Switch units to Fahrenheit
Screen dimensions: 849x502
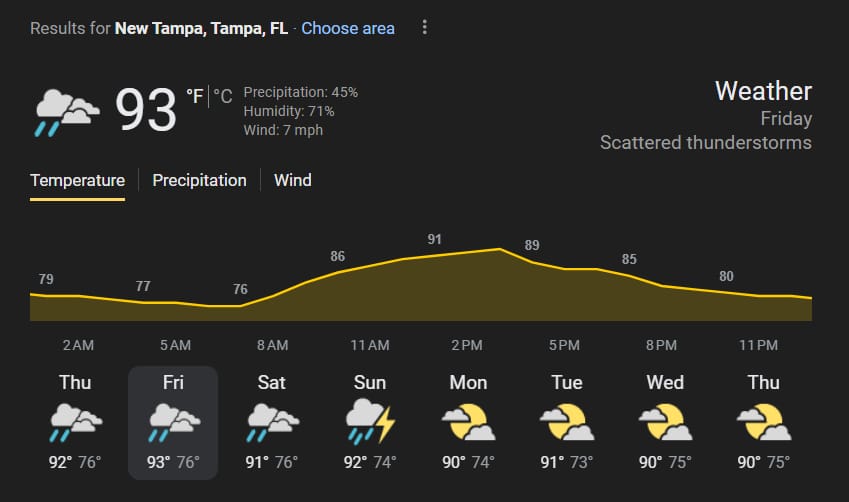point(195,96)
